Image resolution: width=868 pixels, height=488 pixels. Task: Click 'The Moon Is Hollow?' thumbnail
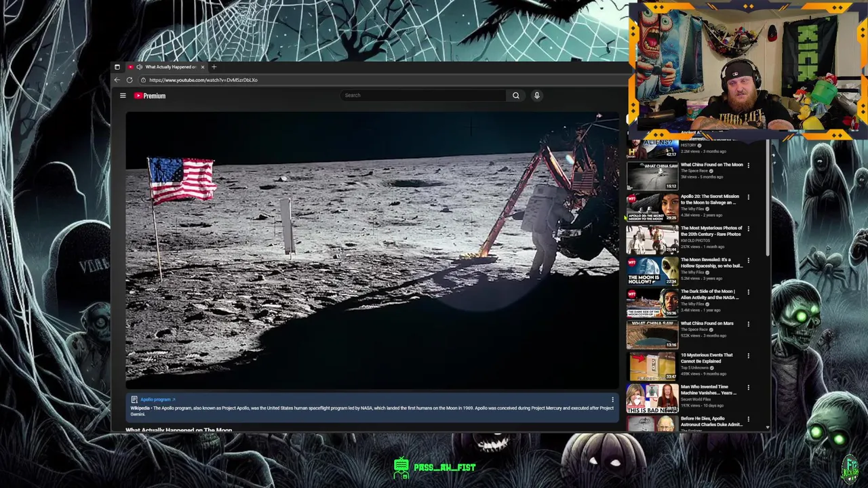652,271
